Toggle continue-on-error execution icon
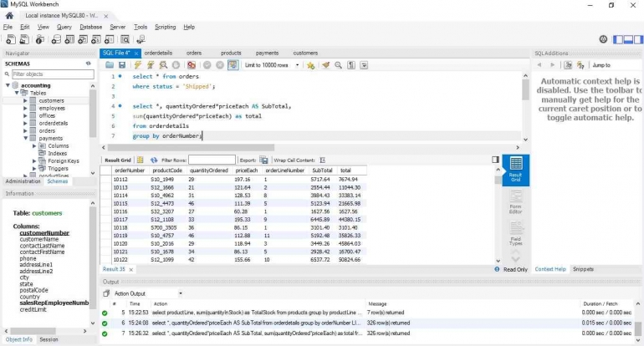 pos(192,65)
